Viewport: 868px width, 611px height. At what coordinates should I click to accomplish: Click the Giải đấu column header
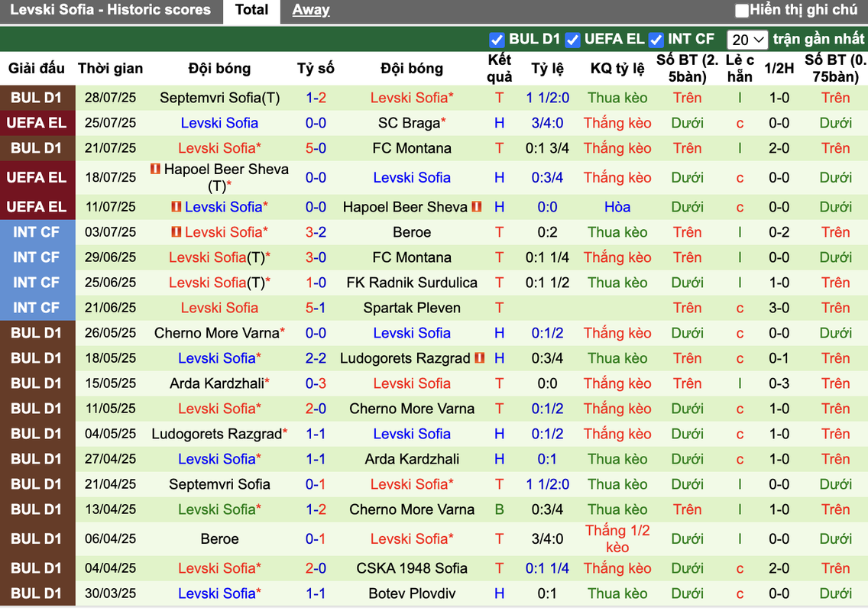(x=37, y=69)
